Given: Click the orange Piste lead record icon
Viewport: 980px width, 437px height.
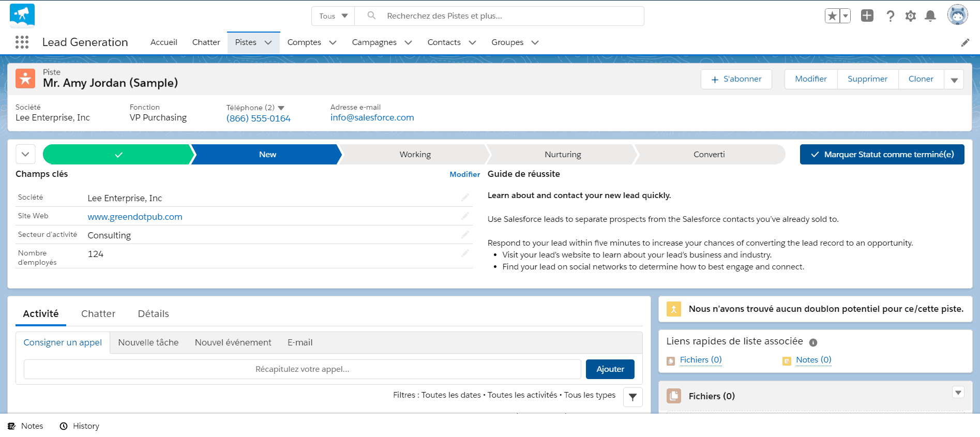Looking at the screenshot, I should pyautogui.click(x=25, y=79).
